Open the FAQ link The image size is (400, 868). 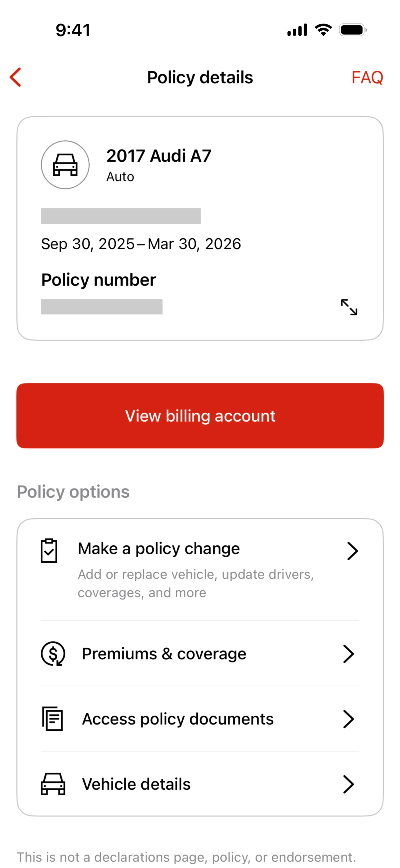tap(367, 78)
